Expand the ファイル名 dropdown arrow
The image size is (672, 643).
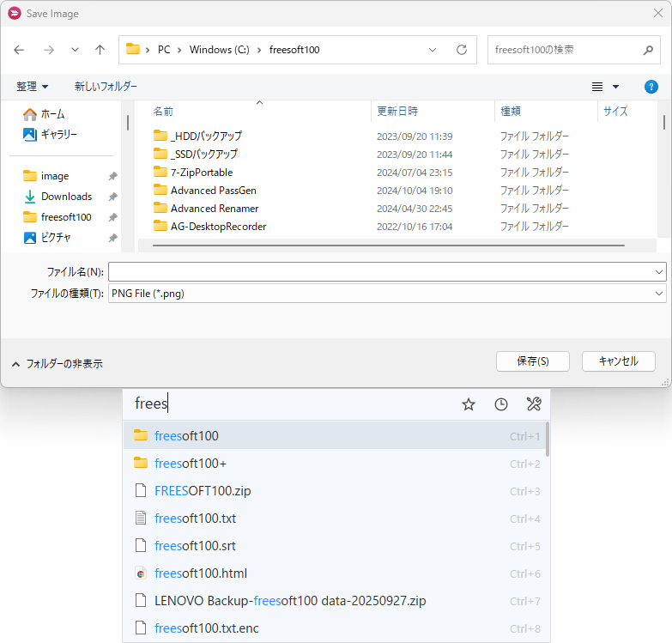(x=659, y=272)
